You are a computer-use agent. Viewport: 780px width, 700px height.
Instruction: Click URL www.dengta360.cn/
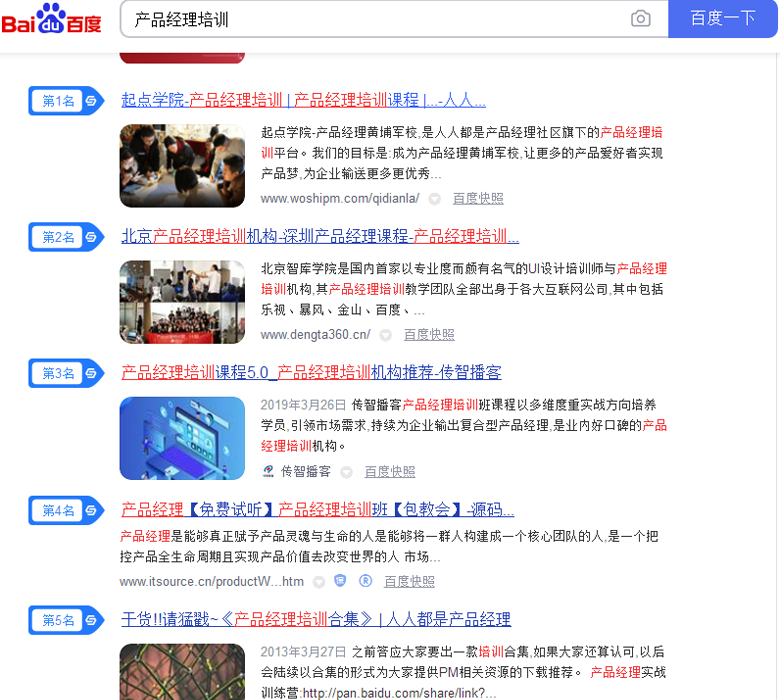(315, 335)
